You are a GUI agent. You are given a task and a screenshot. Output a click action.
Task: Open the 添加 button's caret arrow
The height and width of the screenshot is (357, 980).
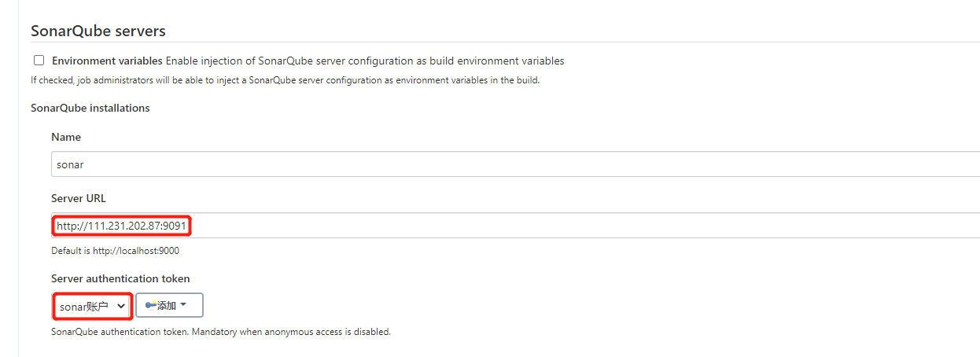click(x=183, y=305)
